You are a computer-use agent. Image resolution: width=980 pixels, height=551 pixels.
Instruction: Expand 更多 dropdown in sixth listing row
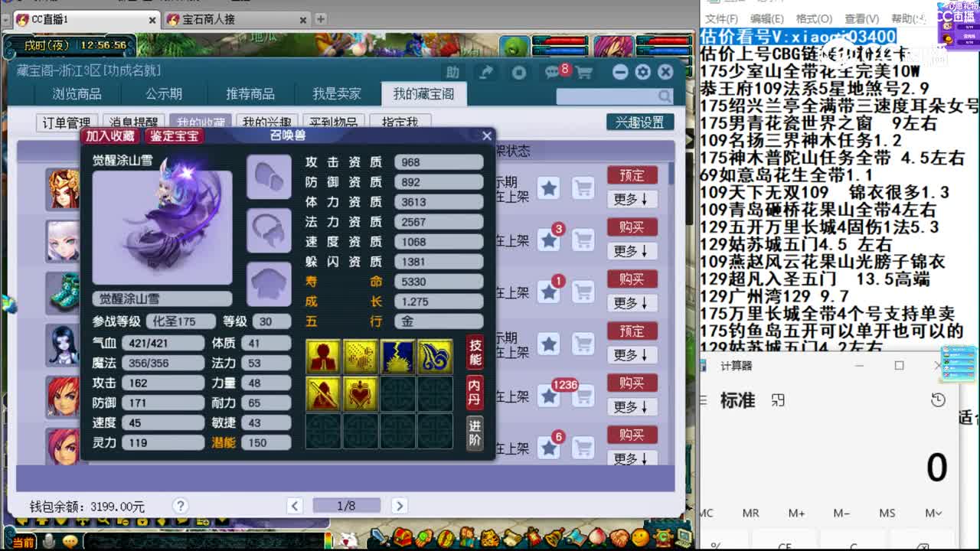coord(631,458)
